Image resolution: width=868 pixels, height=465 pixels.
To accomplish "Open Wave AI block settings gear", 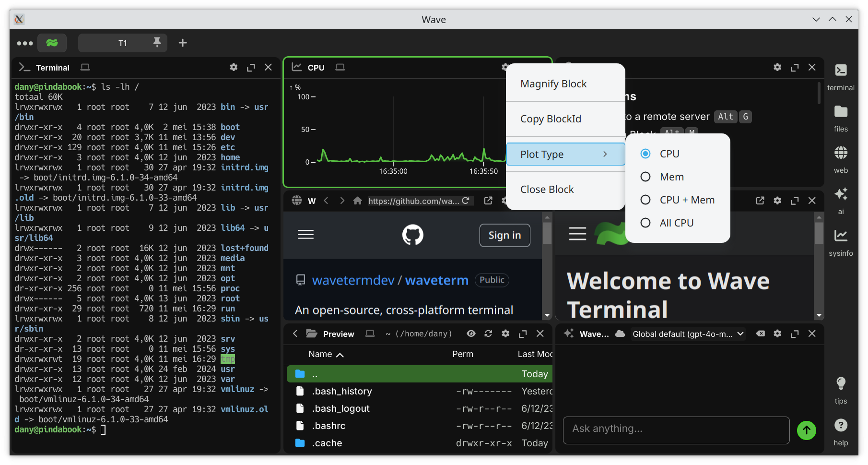I will tap(777, 334).
